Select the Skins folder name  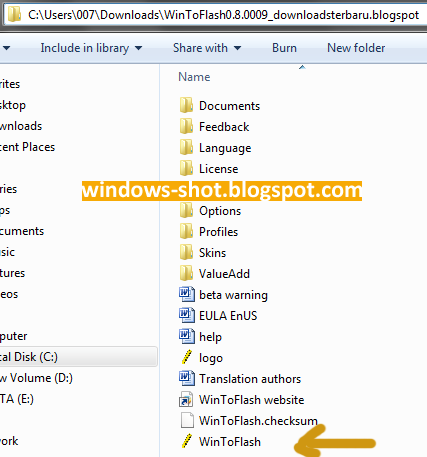pos(213,253)
